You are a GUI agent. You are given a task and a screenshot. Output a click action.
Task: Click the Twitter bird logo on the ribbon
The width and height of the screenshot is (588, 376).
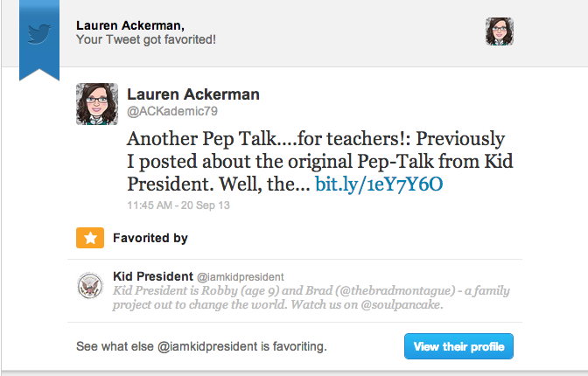click(x=38, y=34)
